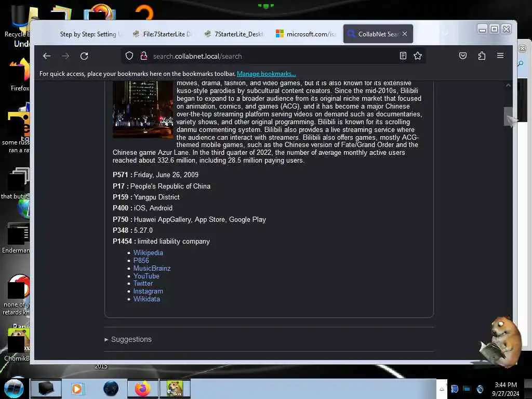Click the Bilibili building thumbnail image
Image resolution: width=532 pixels, height=399 pixels.
click(x=143, y=109)
